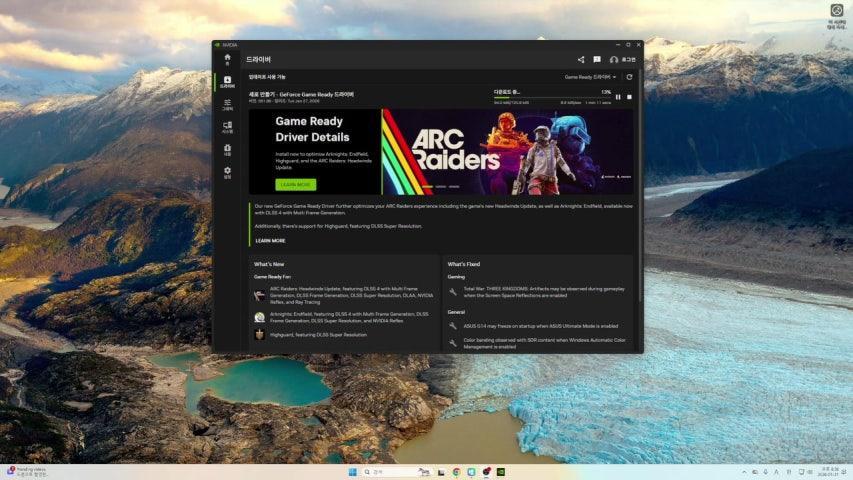Click the ARC Raiders game icon

pos(259,296)
